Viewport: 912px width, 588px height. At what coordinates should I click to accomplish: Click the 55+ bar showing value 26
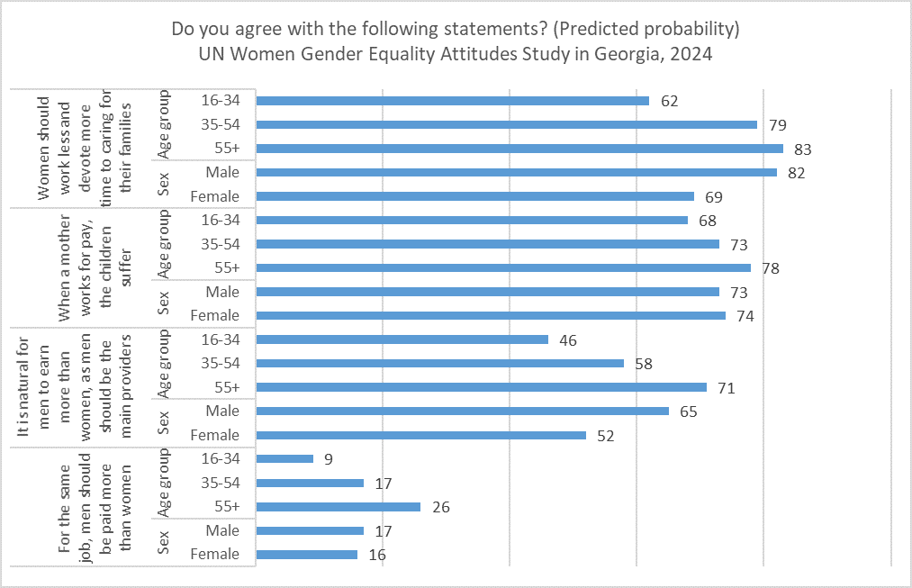[339, 506]
